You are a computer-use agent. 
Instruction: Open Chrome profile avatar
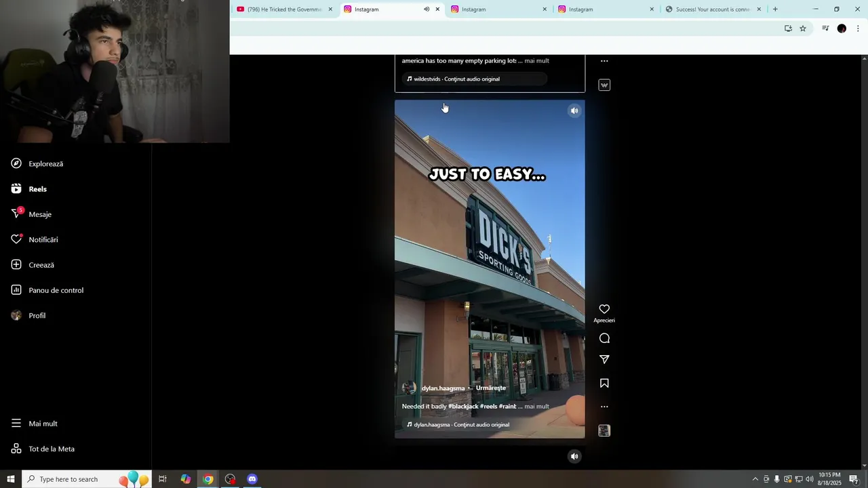point(842,28)
